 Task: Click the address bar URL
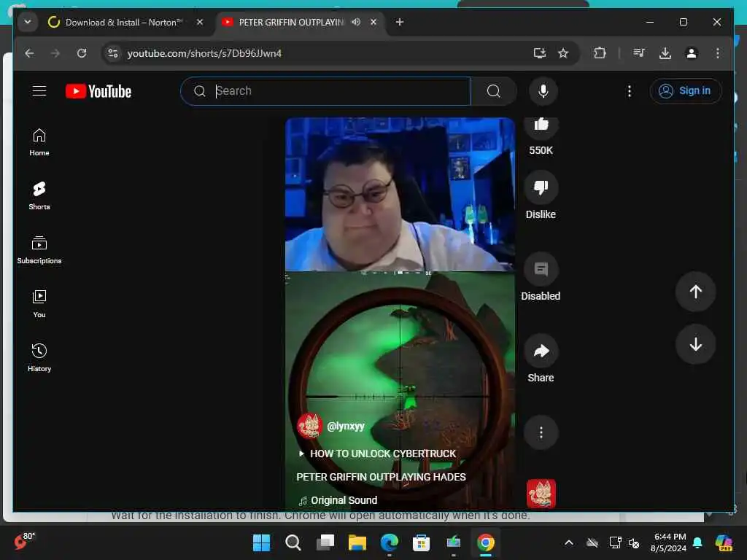[x=204, y=53]
